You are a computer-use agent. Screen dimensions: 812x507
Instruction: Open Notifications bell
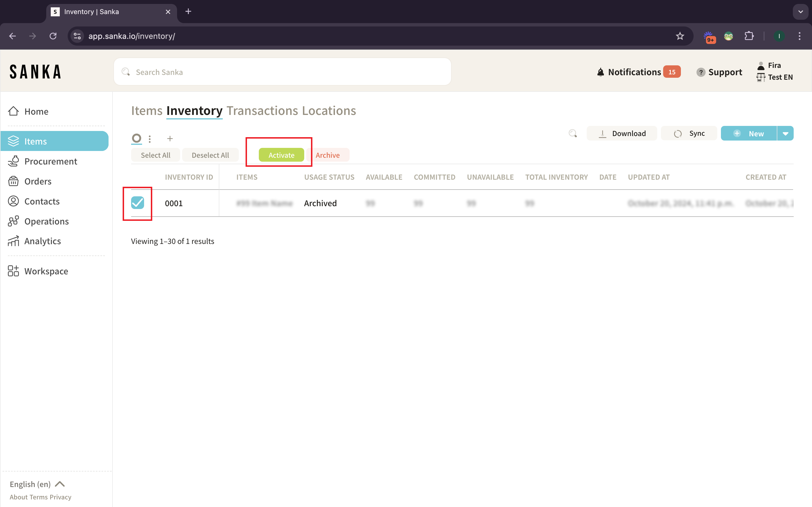[x=601, y=72]
